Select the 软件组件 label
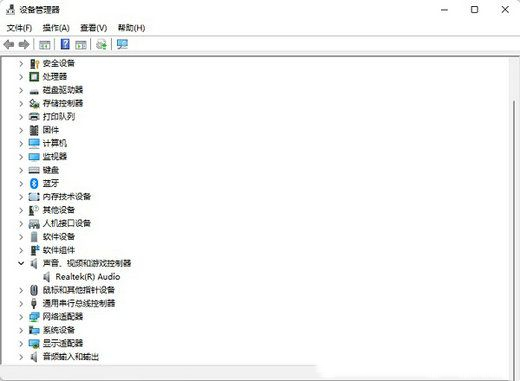Viewport: 520px width, 381px height. [x=59, y=250]
